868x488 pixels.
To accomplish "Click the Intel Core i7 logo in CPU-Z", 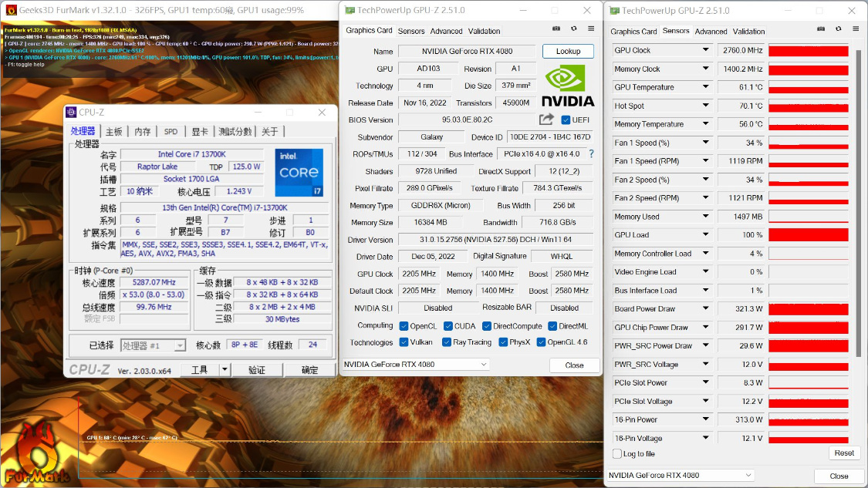I will (x=299, y=172).
